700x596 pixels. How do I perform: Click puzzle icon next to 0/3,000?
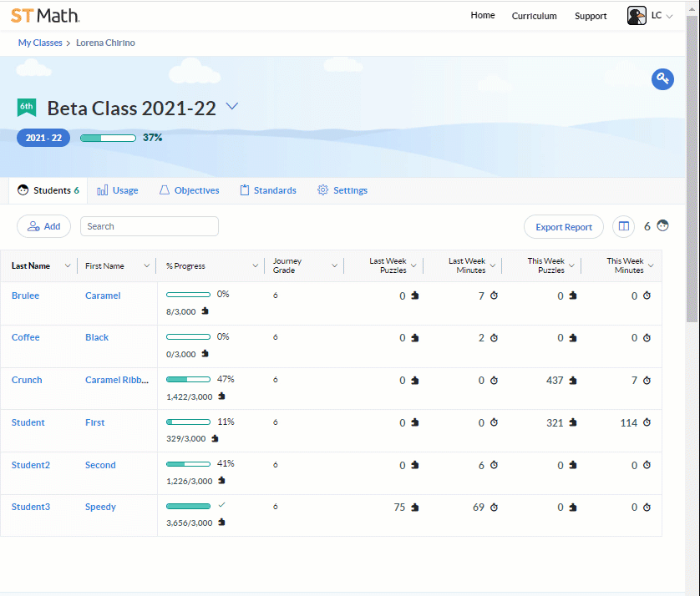[205, 353]
